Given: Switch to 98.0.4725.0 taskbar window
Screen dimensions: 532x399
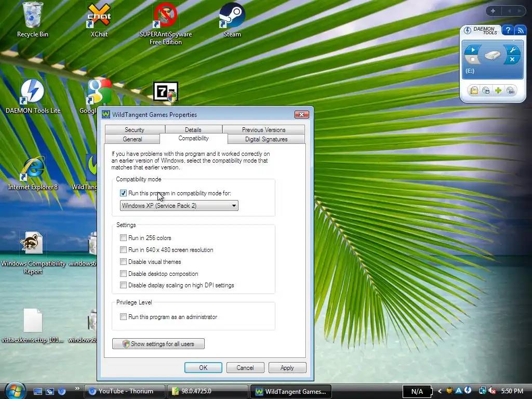Looking at the screenshot, I should [x=208, y=391].
